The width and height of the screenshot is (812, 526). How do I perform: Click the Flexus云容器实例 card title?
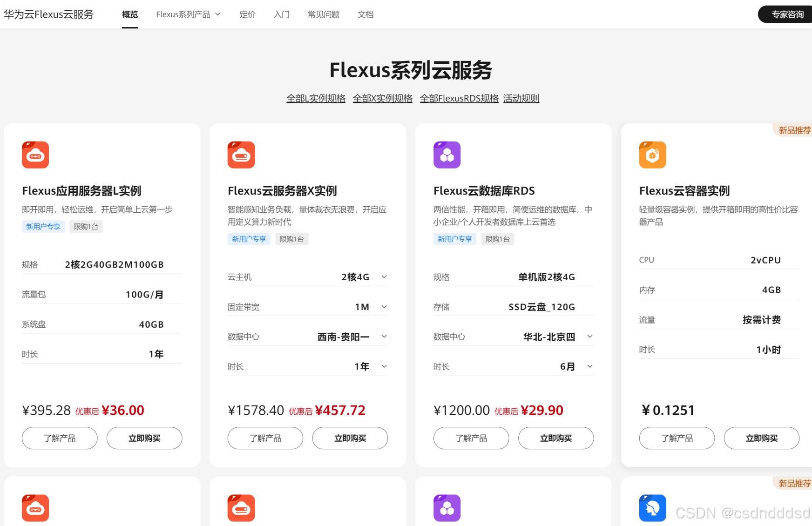684,191
